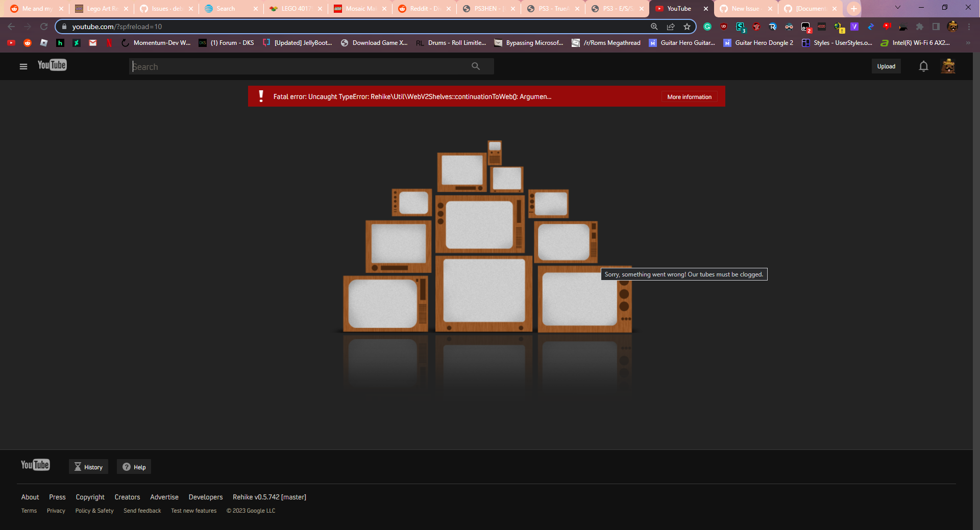Open the About footer link

coord(30,497)
